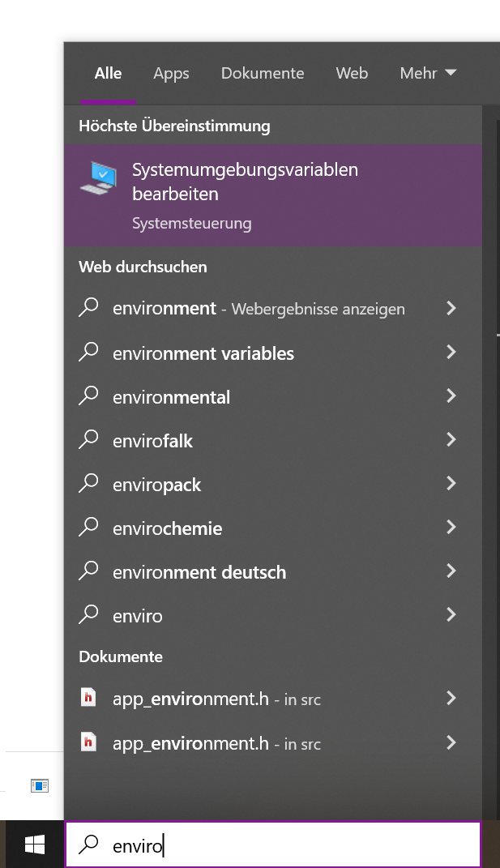This screenshot has height=868, width=500.
Task: Open the Mehr dropdown
Action: (x=428, y=73)
